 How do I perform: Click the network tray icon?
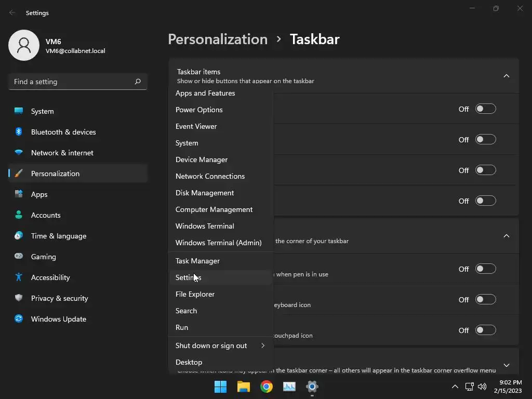[470, 387]
